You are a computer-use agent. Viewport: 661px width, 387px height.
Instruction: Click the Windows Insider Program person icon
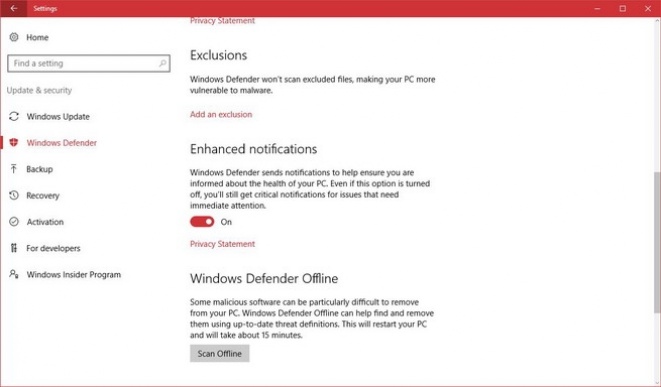(x=14, y=274)
